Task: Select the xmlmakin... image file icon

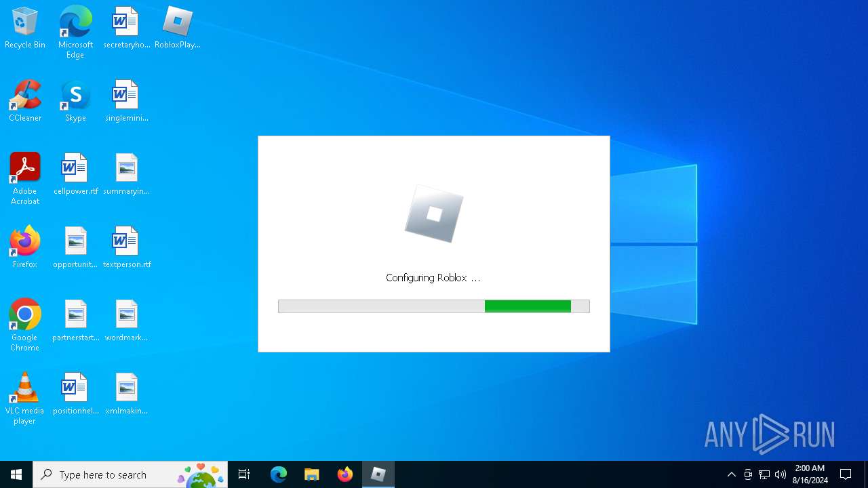Action: (x=126, y=394)
